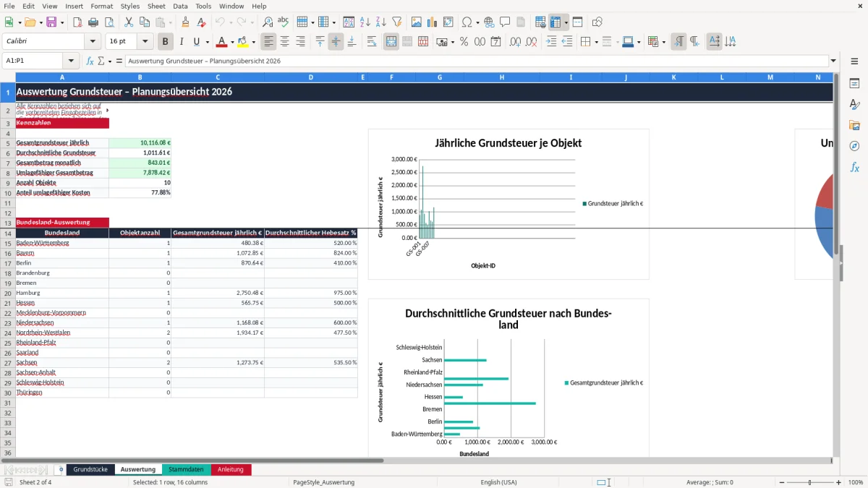Screen dimensions: 868x488
Task: Click column header D
Action: (311, 77)
